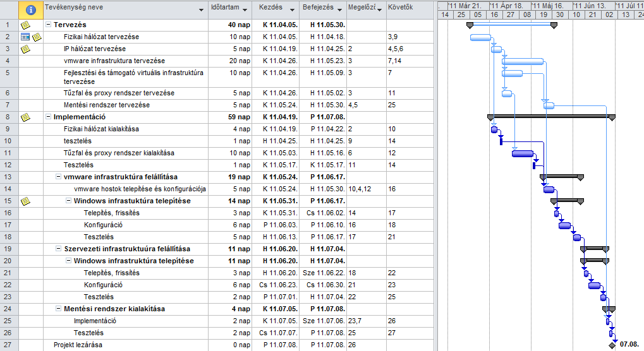
Task: Click the calendar constraint icon in row 2
Action: coord(25,37)
